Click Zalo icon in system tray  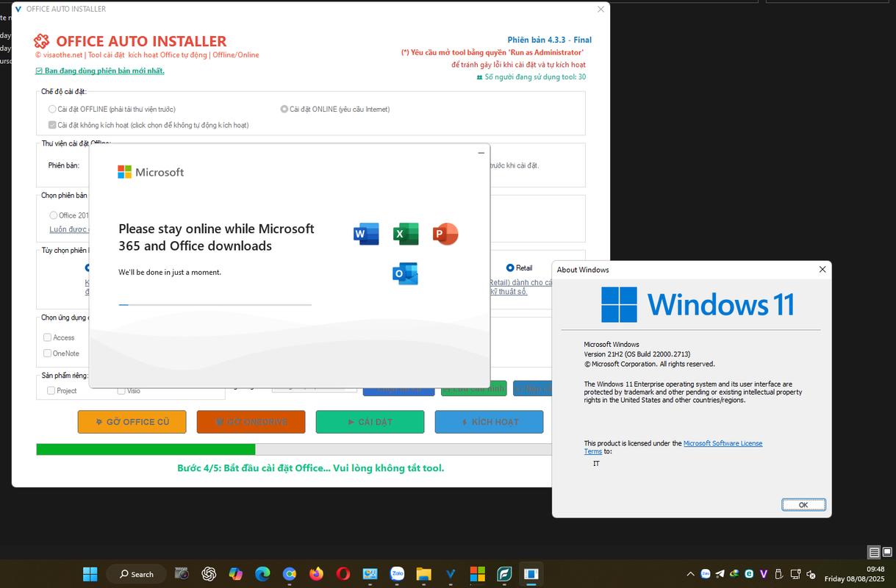[x=706, y=574]
